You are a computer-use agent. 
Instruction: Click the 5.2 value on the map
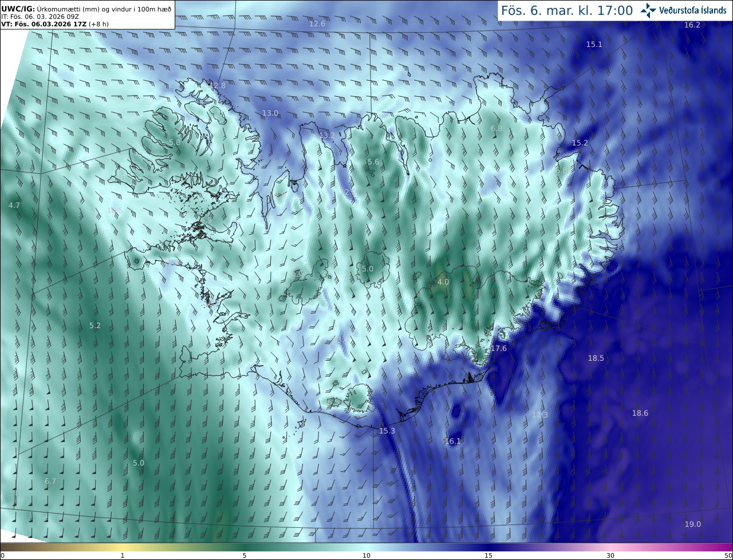click(95, 325)
